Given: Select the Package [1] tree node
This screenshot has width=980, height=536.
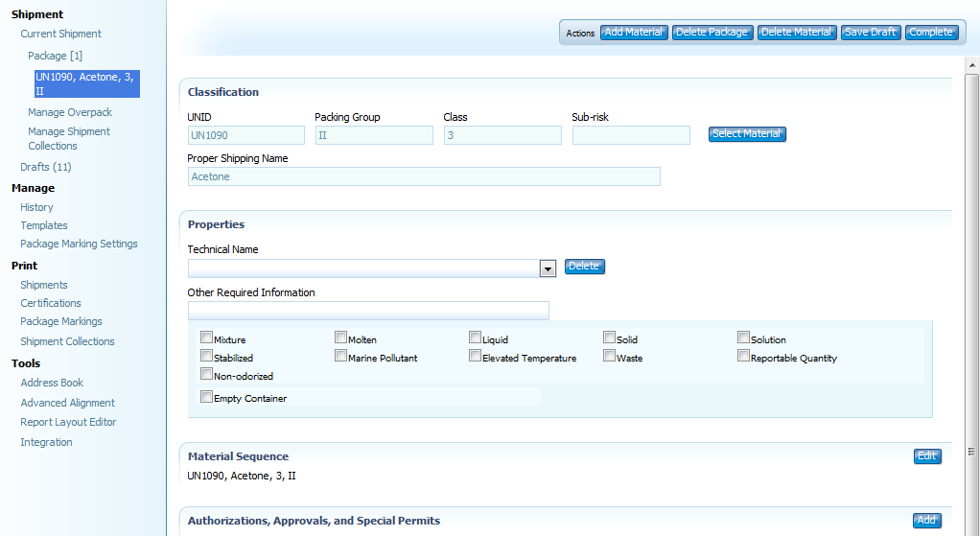Looking at the screenshot, I should [x=55, y=56].
